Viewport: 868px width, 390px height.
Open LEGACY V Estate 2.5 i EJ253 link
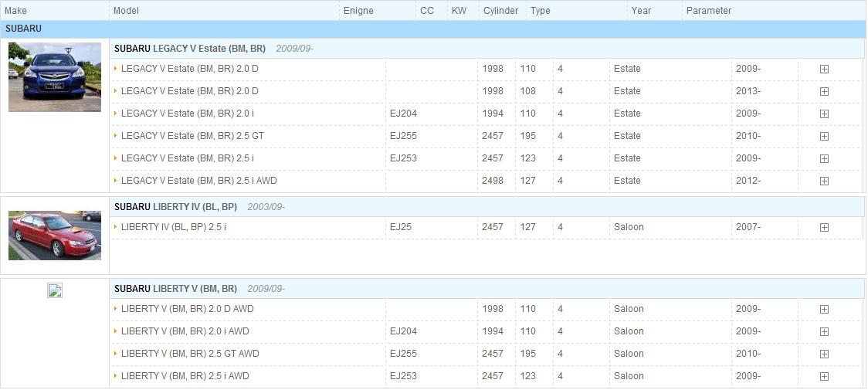click(x=188, y=158)
